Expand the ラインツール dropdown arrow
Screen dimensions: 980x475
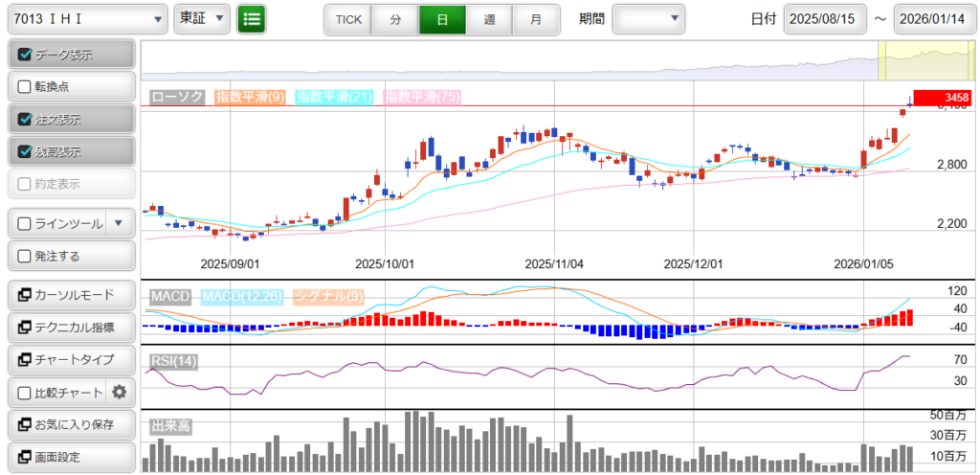pos(119,223)
